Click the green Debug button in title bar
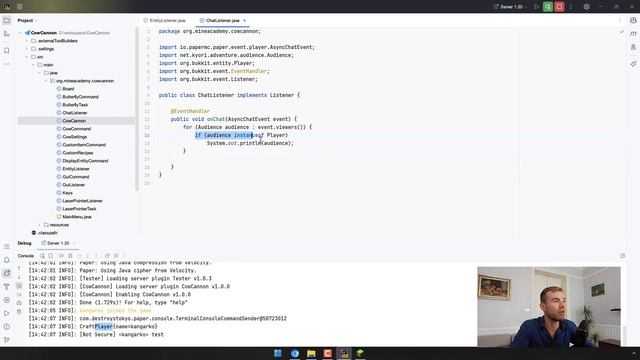 pyautogui.click(x=548, y=7)
